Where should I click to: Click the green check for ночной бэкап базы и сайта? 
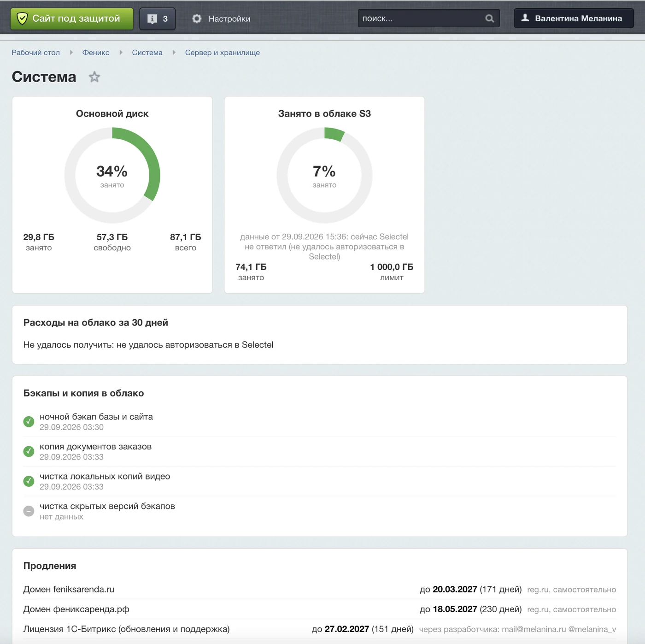click(29, 422)
